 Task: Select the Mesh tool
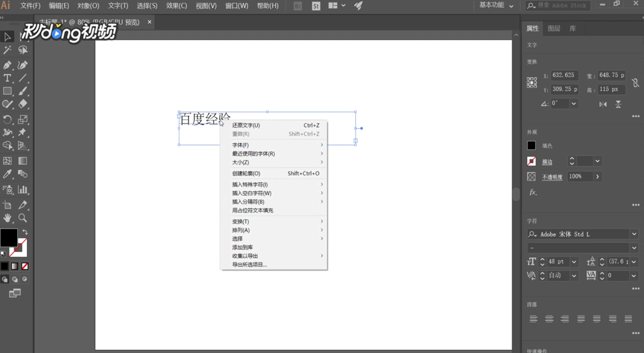(7, 161)
